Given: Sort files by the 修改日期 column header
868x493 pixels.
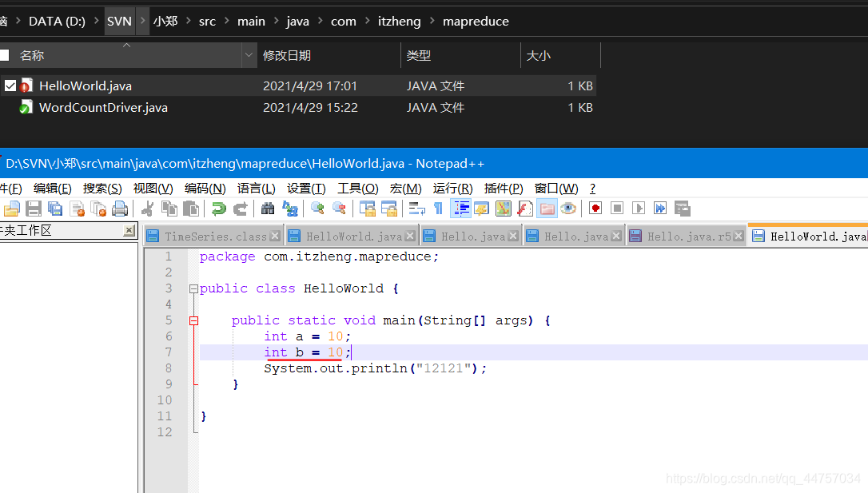Looking at the screenshot, I should 287,56.
